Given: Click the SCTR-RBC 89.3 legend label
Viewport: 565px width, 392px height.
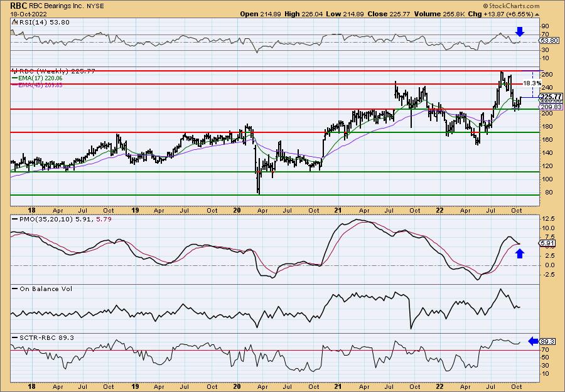Looking at the screenshot, I should pos(46,337).
